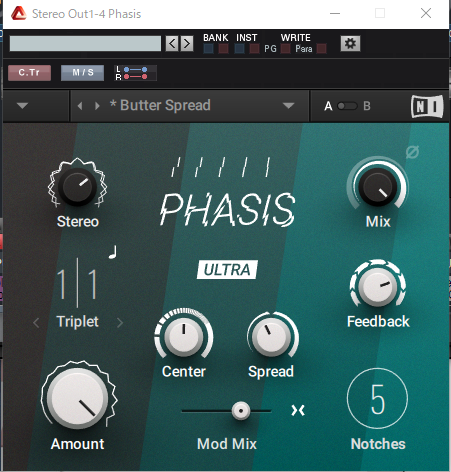Click the Center knob
The image size is (451, 472).
click(184, 336)
